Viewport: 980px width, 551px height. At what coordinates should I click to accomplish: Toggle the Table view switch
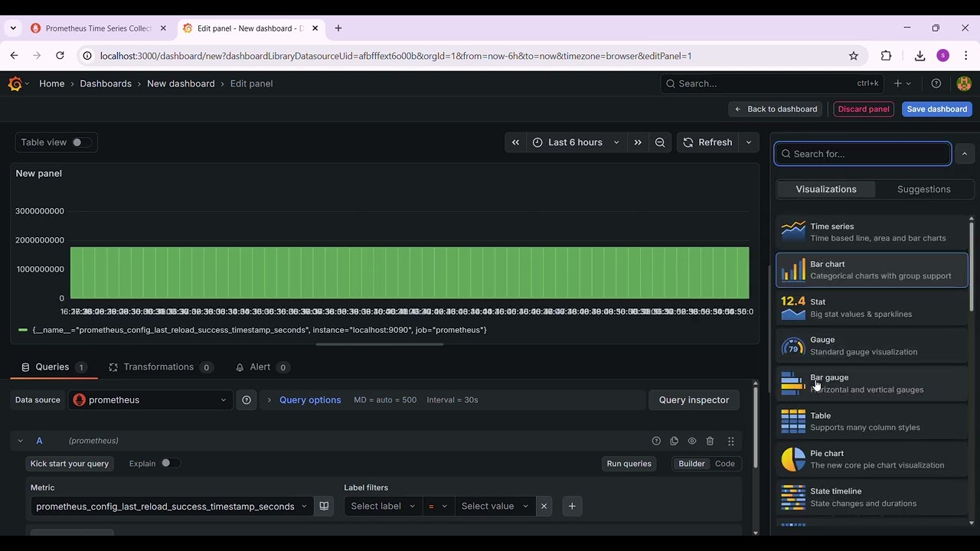pyautogui.click(x=81, y=142)
